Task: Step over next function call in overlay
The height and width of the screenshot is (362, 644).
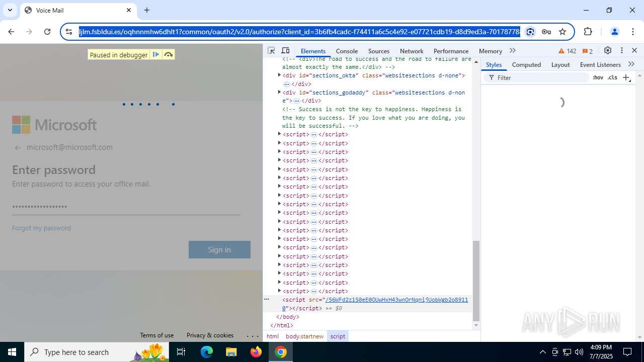Action: (169, 55)
